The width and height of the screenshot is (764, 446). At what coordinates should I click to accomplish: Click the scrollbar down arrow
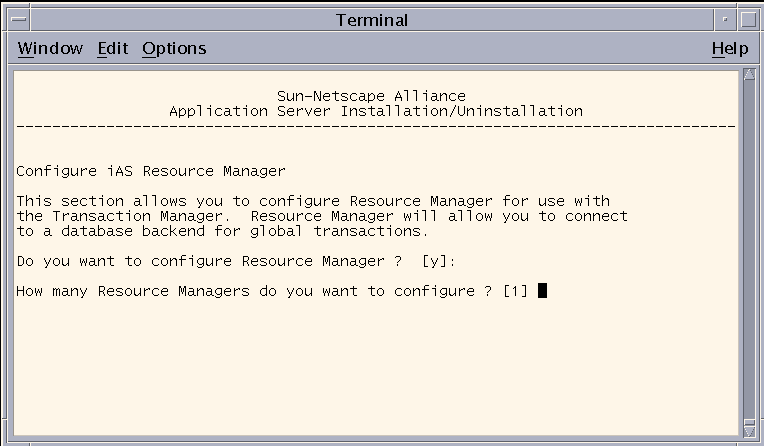(749, 431)
